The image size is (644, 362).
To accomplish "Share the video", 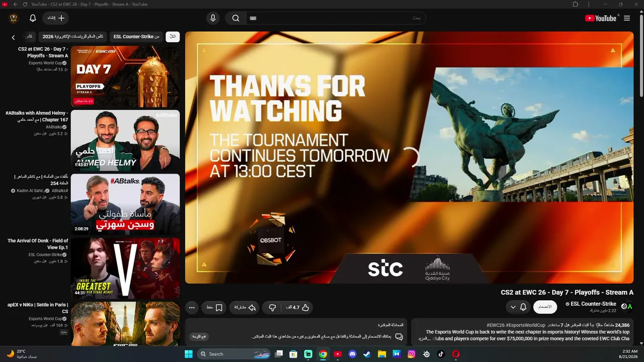I will pos(245,307).
